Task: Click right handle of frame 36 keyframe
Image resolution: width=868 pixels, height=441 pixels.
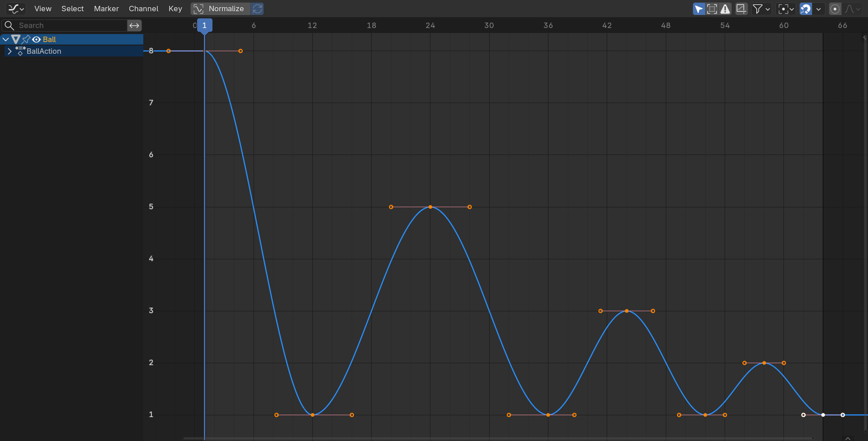Action: point(574,415)
